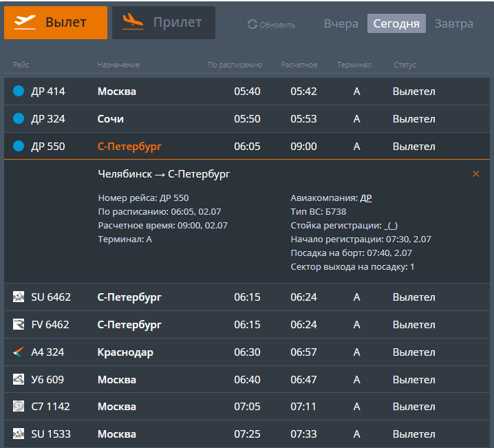Click flight number SU 1533
The width and height of the screenshot is (494, 448).
[x=51, y=434]
